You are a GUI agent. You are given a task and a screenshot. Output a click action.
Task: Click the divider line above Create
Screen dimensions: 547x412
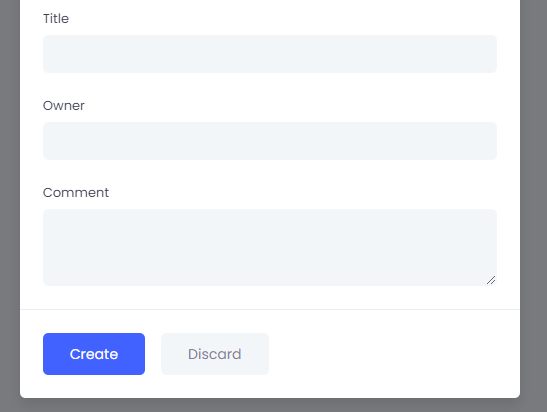[x=270, y=309]
